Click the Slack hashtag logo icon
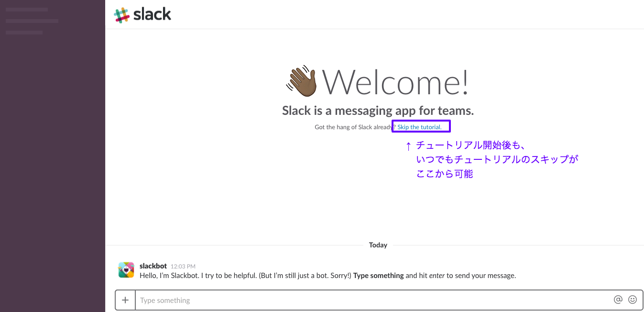644x312 pixels. coord(122,15)
